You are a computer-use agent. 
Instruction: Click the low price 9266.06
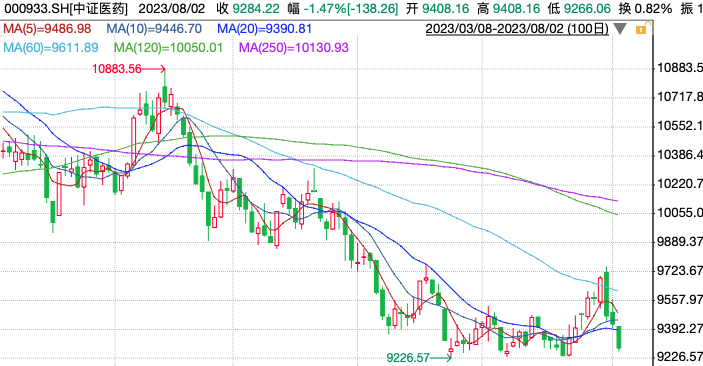(587, 9)
